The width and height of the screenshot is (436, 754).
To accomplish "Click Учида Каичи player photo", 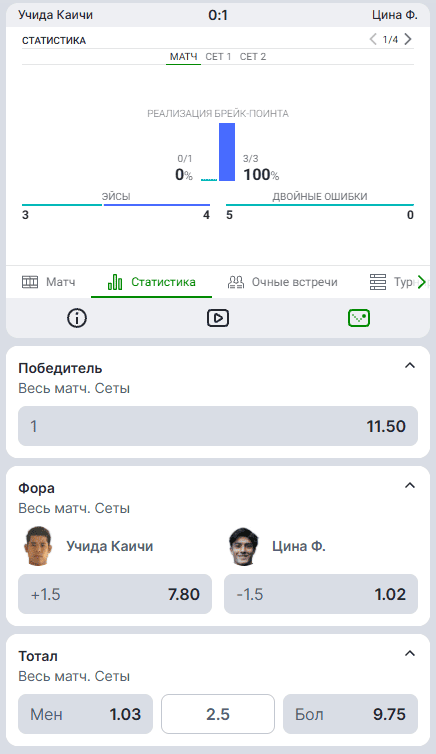I will pyautogui.click(x=38, y=546).
